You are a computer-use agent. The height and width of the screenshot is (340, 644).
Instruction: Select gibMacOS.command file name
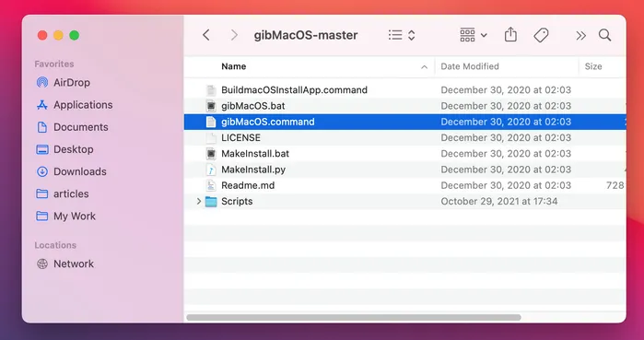point(268,122)
